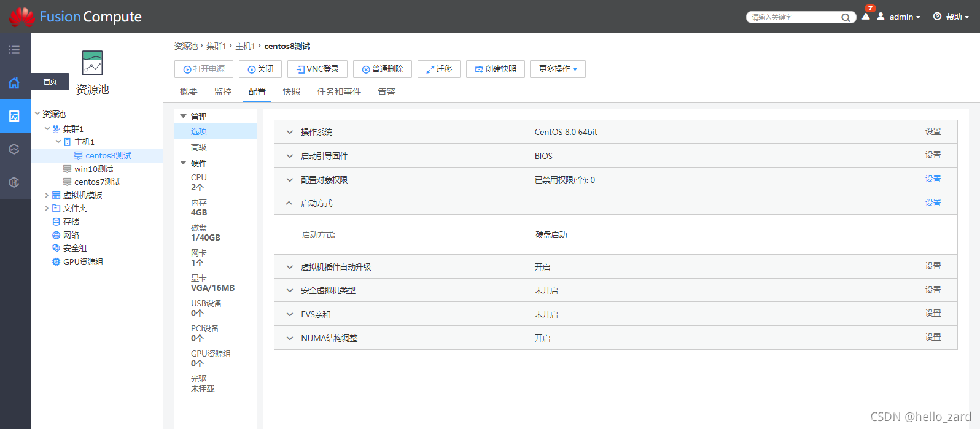Collapse the 管理 section triangle
Image resolution: width=980 pixels, height=429 pixels.
[x=183, y=116]
